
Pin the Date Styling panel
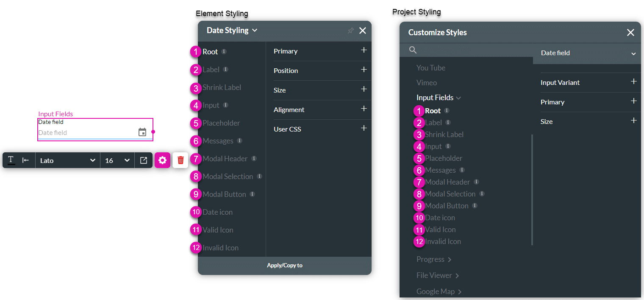350,31
